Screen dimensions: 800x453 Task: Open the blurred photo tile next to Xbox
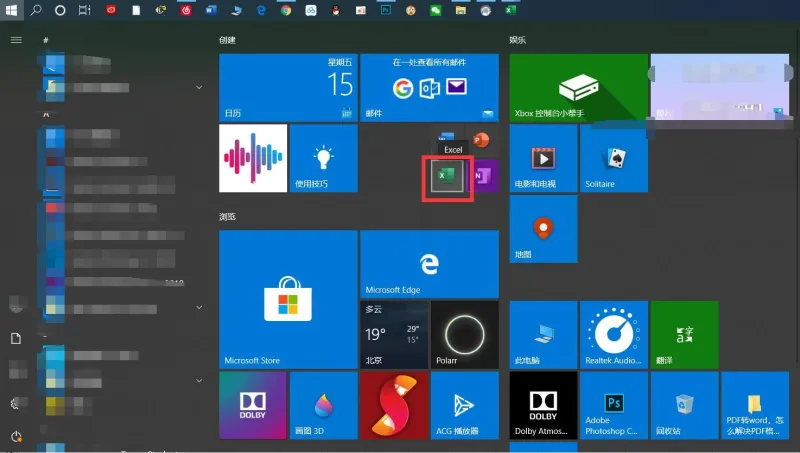coord(720,88)
